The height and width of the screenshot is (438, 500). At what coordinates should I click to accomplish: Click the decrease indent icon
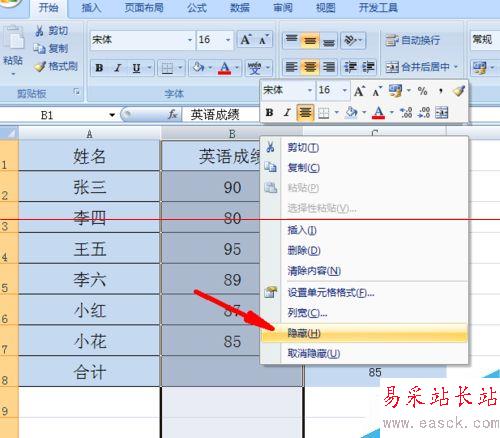pyautogui.click(x=350, y=67)
